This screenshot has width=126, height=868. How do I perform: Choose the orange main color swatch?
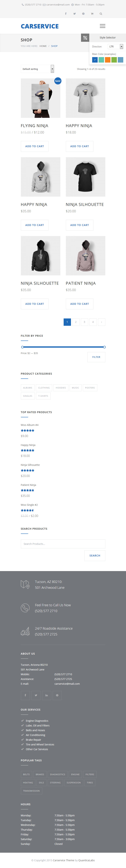[x=107, y=60]
